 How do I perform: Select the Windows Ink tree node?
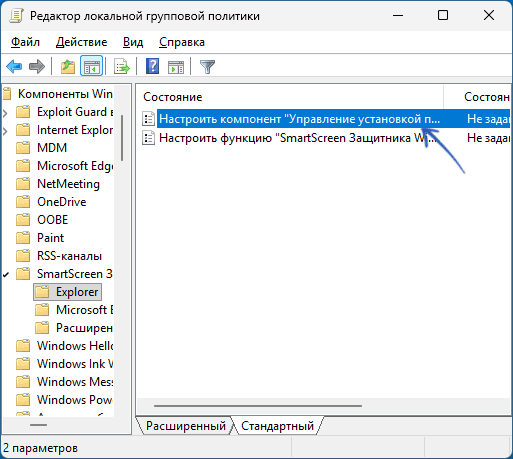click(75, 364)
